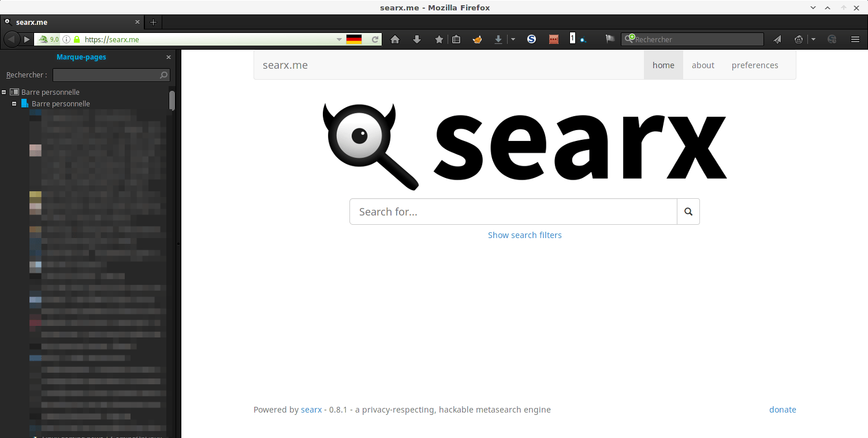
Task: Expand 'Show search filters' link
Action: (525, 235)
